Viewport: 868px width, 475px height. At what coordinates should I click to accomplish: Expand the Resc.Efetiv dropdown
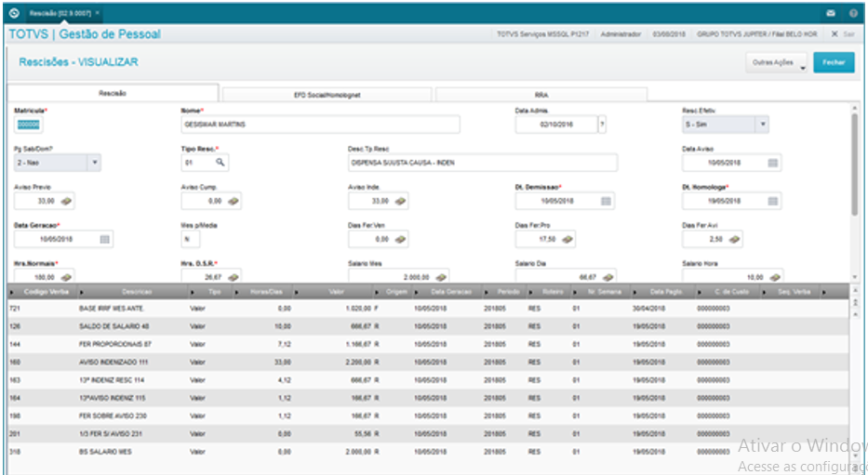[x=762, y=125]
